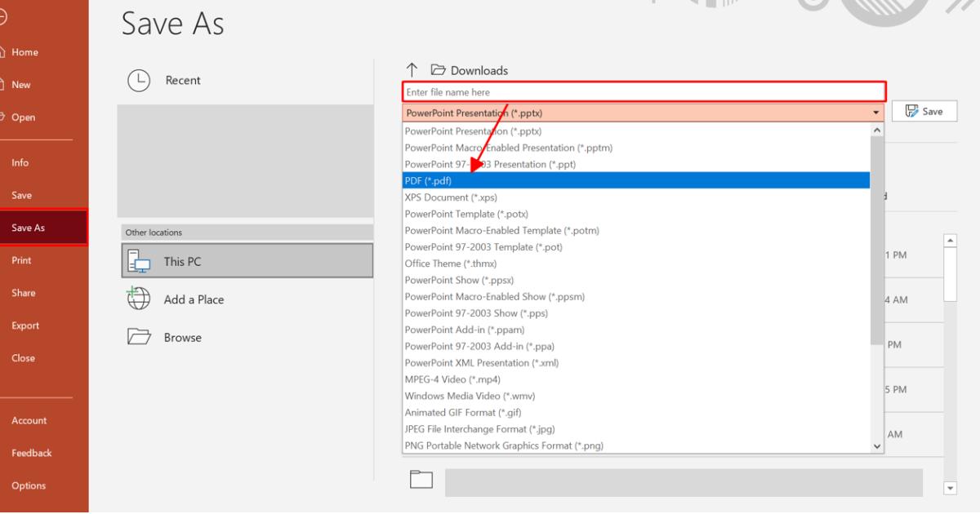Open the Info page in sidebar
Image resolution: width=980 pixels, height=514 pixels.
20,162
